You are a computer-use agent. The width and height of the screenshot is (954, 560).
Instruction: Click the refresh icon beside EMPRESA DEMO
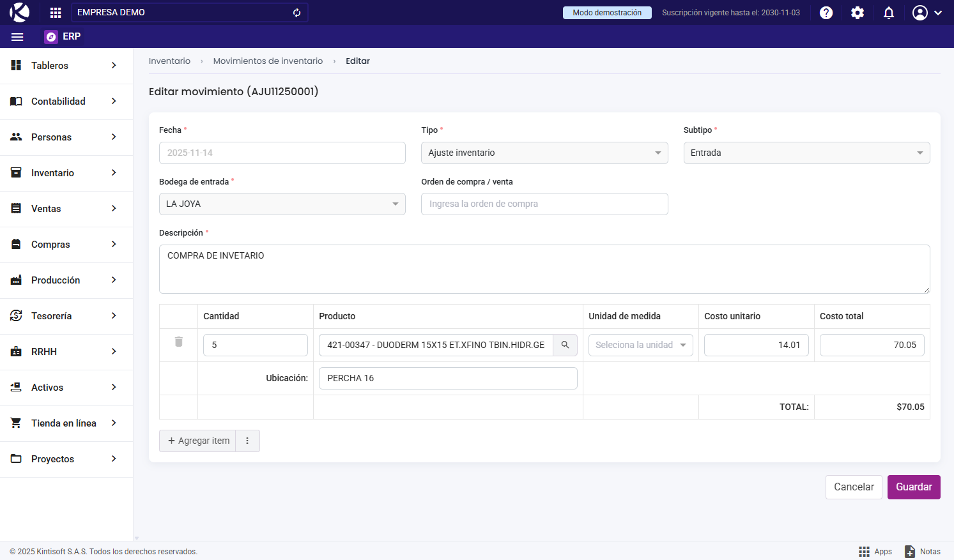297,13
